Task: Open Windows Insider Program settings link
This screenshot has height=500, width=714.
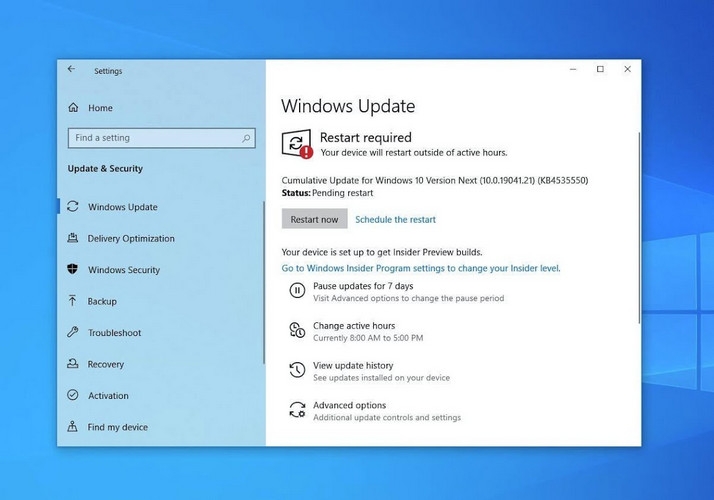Action: tap(421, 268)
